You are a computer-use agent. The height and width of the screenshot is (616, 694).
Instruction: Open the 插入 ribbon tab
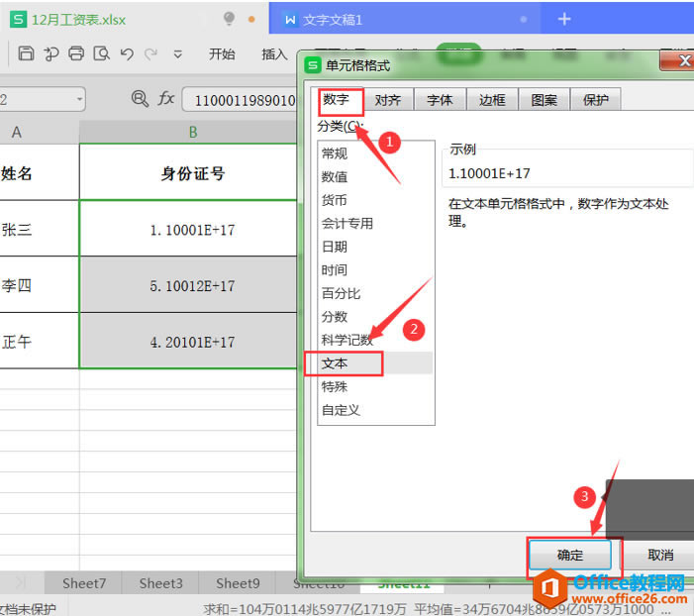coord(274,54)
